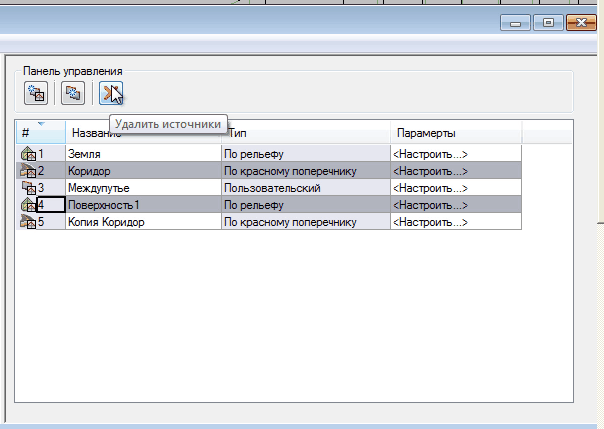Click <Настроить...> for the Коридор row
604x429 pixels.
tap(430, 171)
